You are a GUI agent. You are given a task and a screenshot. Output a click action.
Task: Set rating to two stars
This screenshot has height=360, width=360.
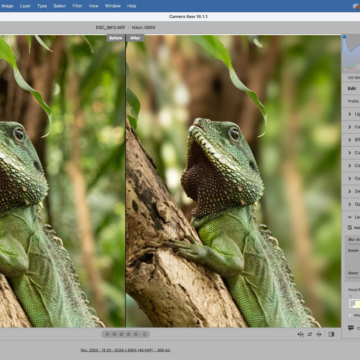tap(114, 334)
